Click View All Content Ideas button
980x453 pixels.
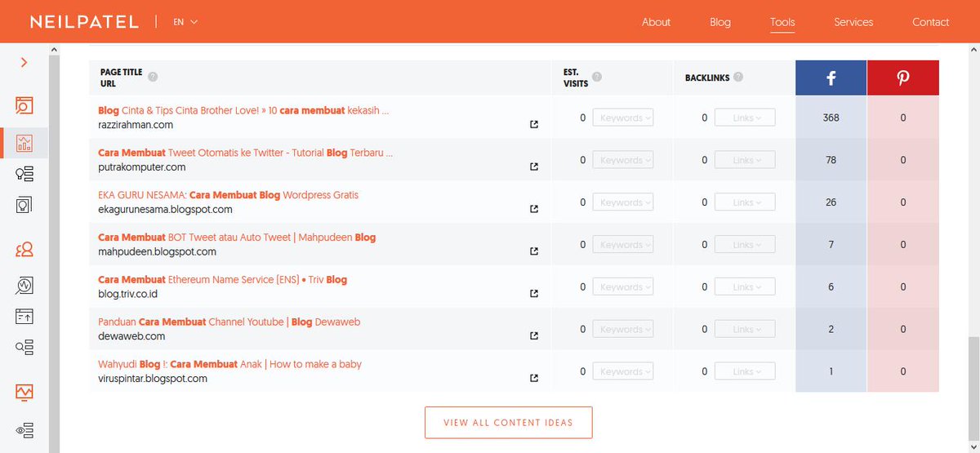click(x=508, y=423)
